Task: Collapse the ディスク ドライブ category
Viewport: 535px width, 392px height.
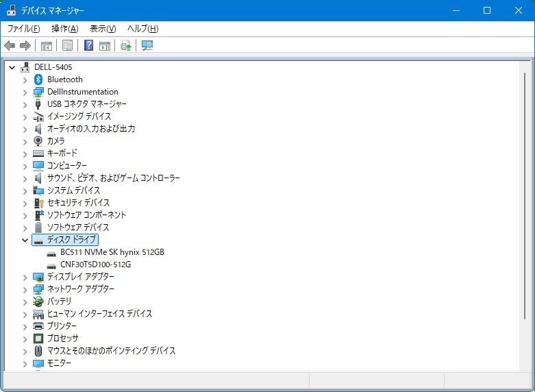Action: tap(25, 240)
